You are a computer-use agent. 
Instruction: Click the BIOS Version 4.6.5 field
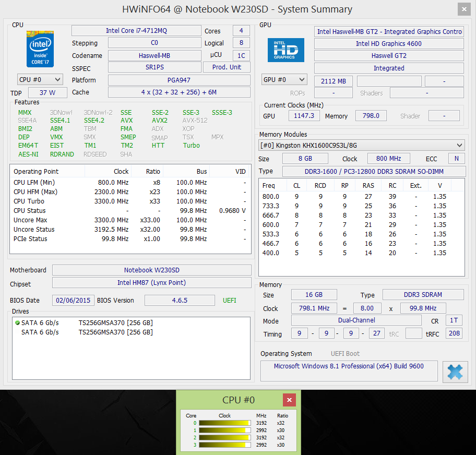(180, 300)
